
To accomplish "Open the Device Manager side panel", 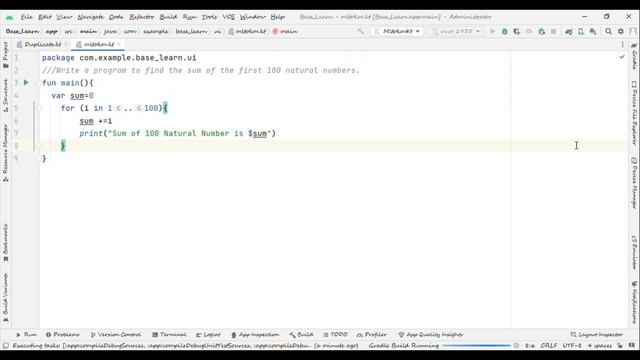I will (x=634, y=183).
